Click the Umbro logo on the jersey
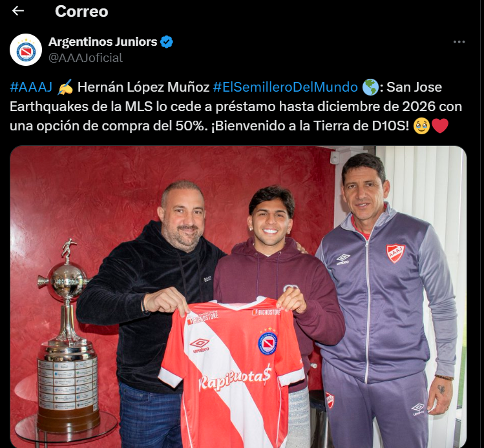Viewport: 484px width, 448px height. (x=200, y=345)
